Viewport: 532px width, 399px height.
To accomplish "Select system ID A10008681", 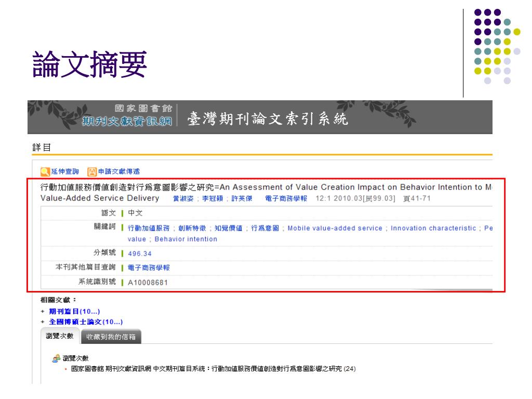I will (148, 283).
